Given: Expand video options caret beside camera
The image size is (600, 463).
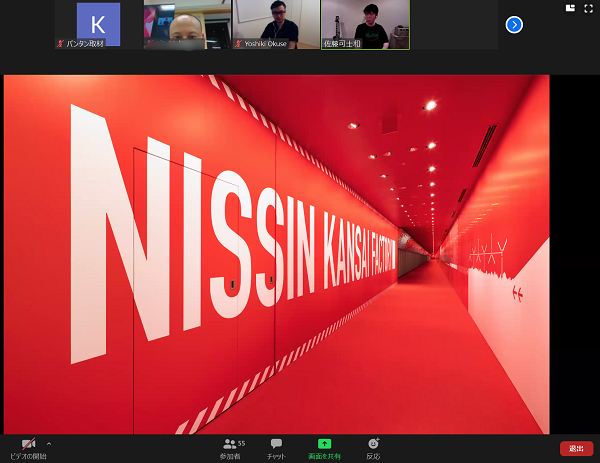Looking at the screenshot, I should (48, 444).
